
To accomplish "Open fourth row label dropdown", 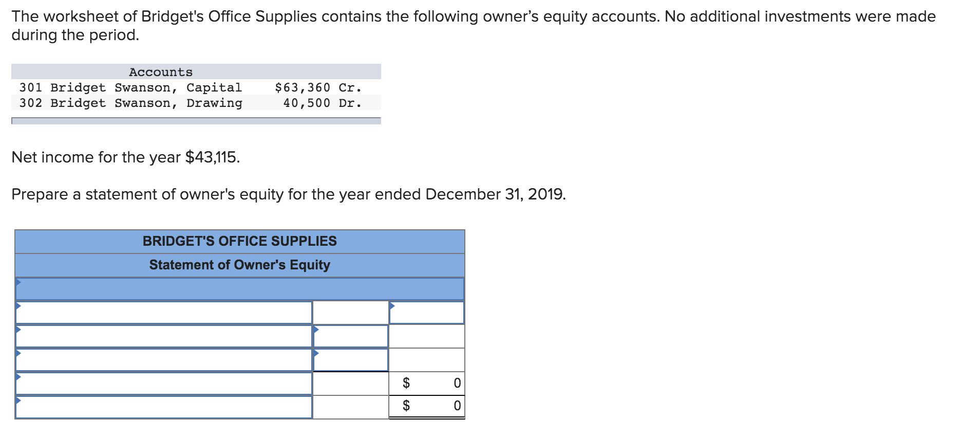I will tap(163, 384).
